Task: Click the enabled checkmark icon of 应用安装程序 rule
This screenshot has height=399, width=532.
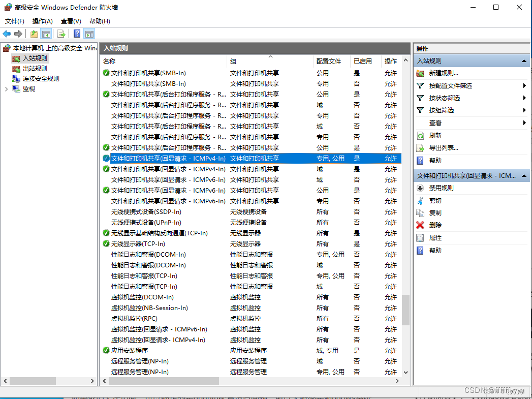Action: [106, 350]
